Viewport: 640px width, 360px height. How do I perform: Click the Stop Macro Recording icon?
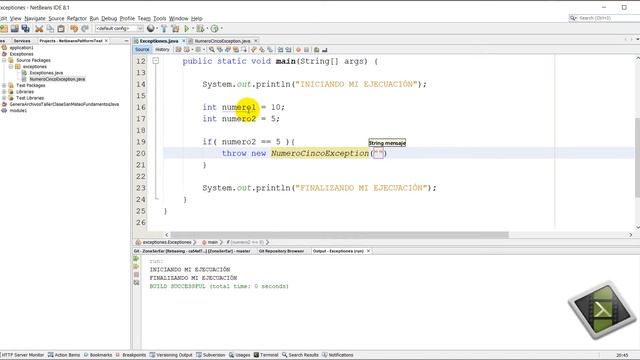coord(307,50)
